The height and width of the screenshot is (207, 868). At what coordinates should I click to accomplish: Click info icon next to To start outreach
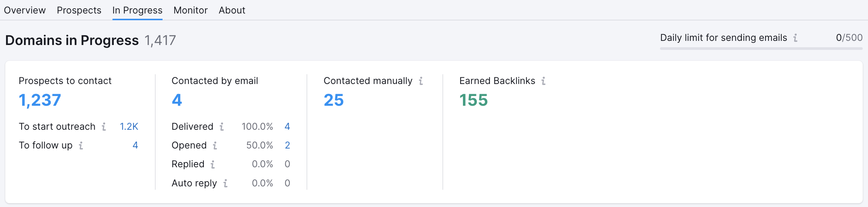(x=104, y=127)
